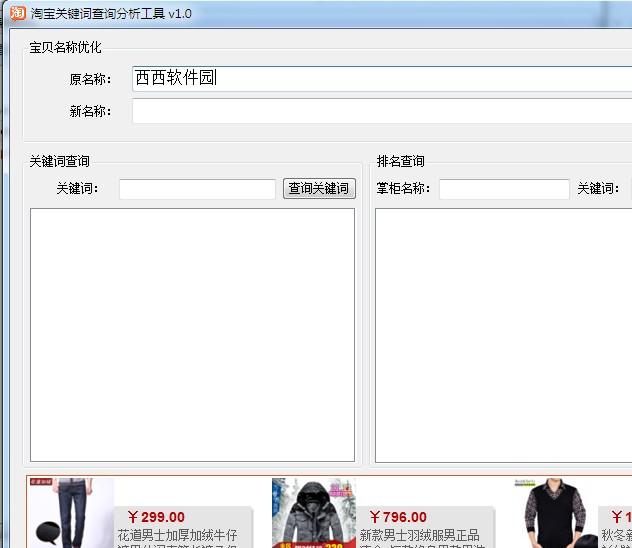Click the ￥796.00 price text
Viewport: 632px width, 548px height.
point(397,517)
